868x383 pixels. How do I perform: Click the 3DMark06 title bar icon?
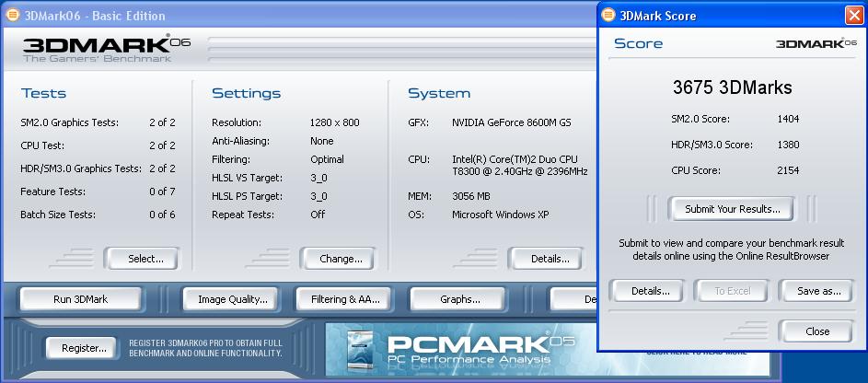pyautogui.click(x=12, y=15)
